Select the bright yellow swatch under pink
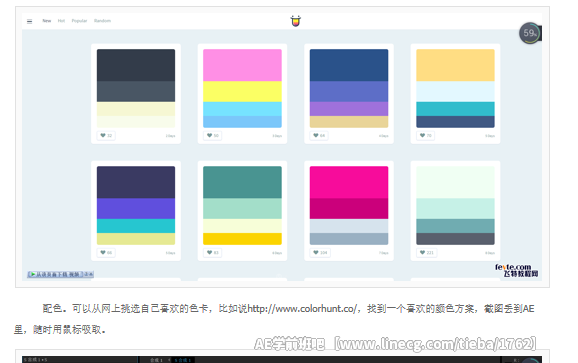This screenshot has width=578, height=363. click(242, 91)
